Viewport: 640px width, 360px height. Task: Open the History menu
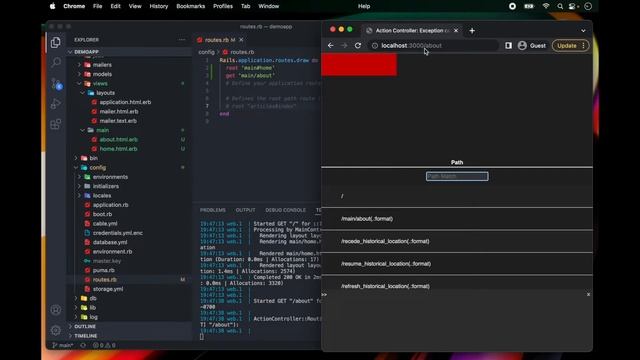pos(159,6)
